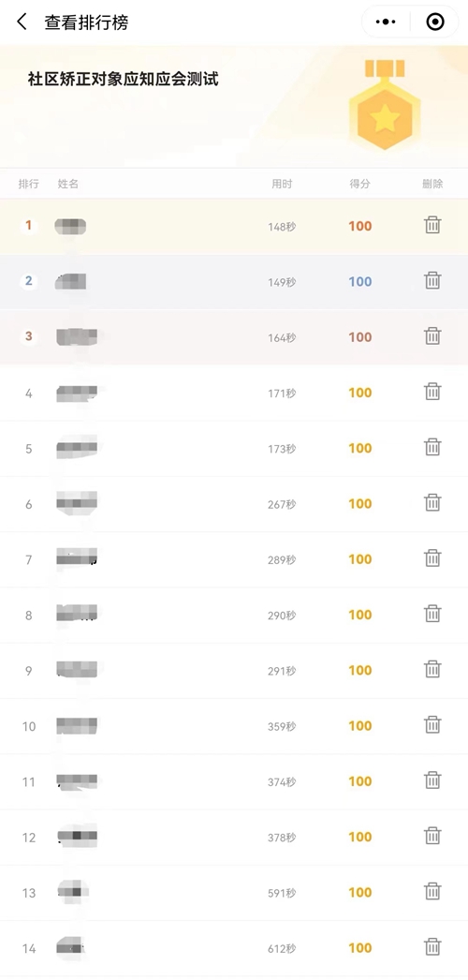Select the 得分 column header
The height and width of the screenshot is (980, 468).
click(x=360, y=184)
